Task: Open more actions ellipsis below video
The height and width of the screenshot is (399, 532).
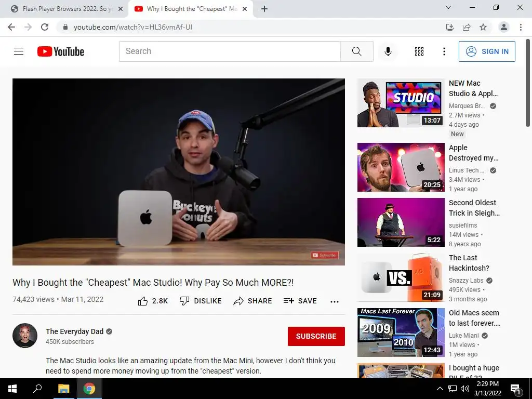Action: tap(335, 302)
